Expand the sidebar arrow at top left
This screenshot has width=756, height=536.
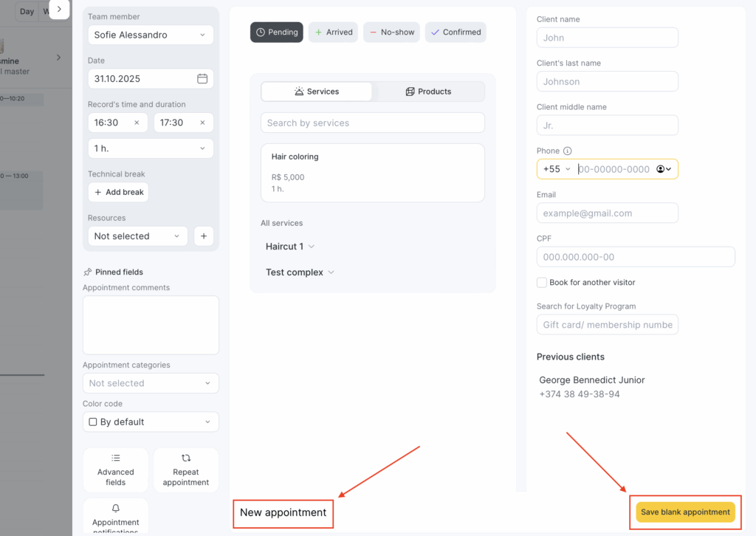click(59, 10)
